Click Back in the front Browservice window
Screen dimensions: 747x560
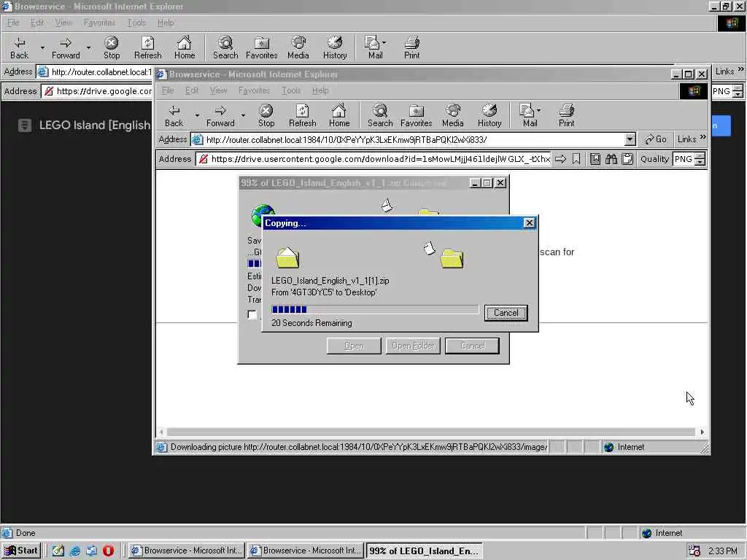point(174,116)
